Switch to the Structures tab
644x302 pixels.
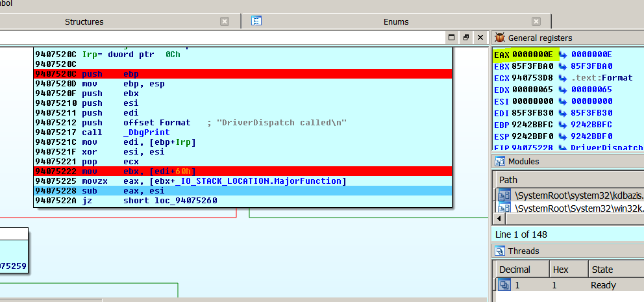coord(84,21)
